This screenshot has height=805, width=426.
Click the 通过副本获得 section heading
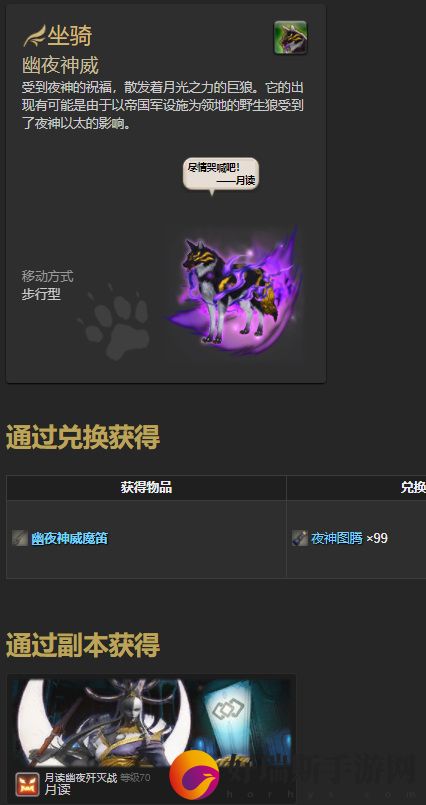pos(83,645)
